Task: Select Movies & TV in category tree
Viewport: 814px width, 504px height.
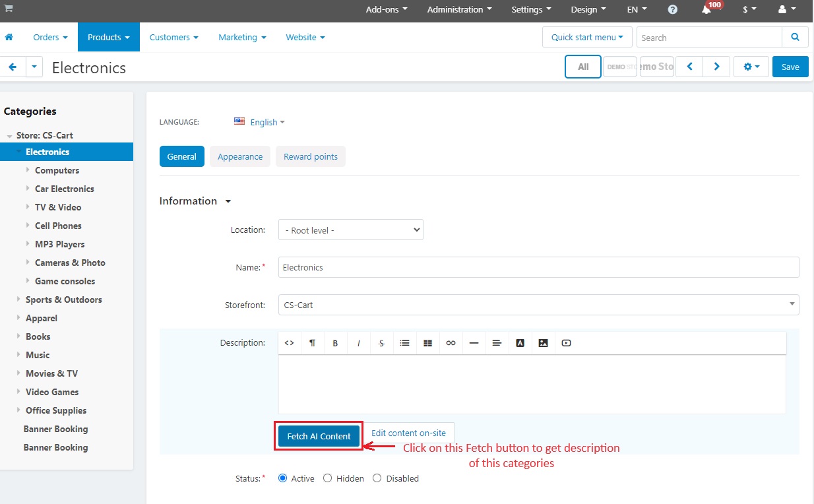Action: [51, 373]
